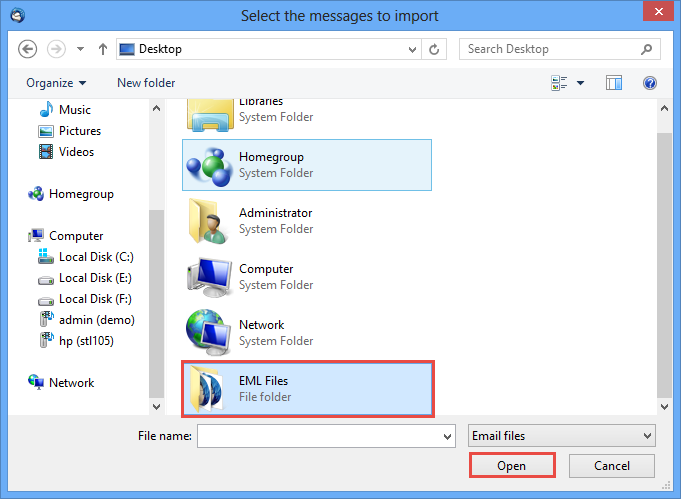Close the import dialog window
This screenshot has width=681, height=499.
[658, 12]
